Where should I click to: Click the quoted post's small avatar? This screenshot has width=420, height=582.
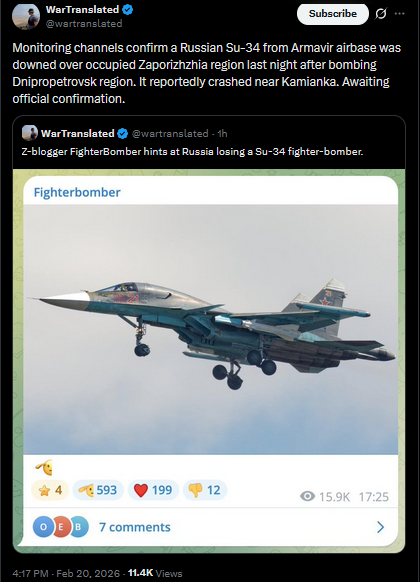tap(30, 133)
